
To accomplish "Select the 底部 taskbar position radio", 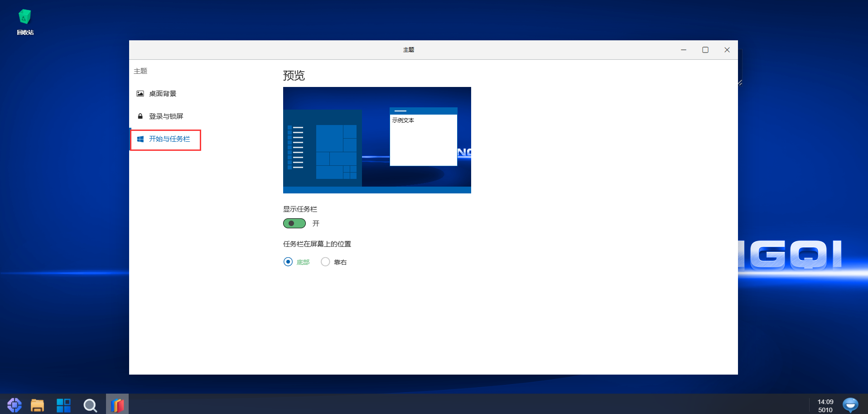I will coord(288,262).
